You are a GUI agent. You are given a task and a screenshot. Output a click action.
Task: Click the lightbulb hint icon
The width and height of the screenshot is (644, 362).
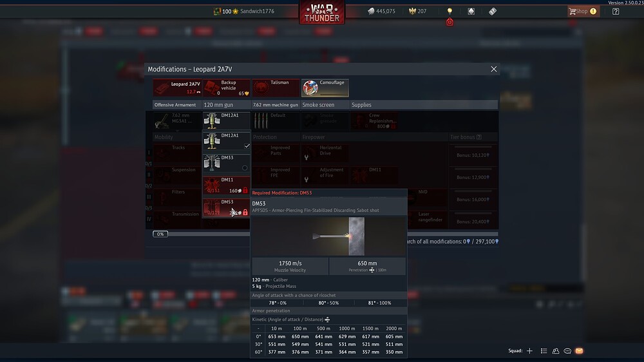[450, 11]
